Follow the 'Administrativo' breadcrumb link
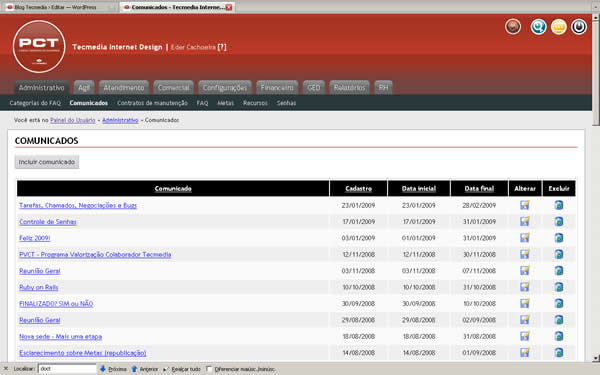 (120, 120)
